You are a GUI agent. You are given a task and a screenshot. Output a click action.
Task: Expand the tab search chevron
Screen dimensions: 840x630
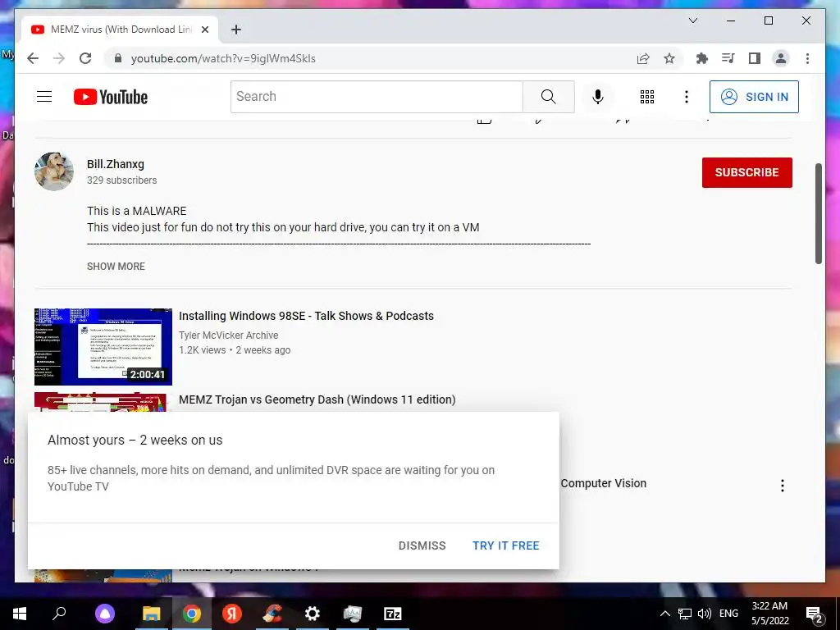(x=692, y=21)
